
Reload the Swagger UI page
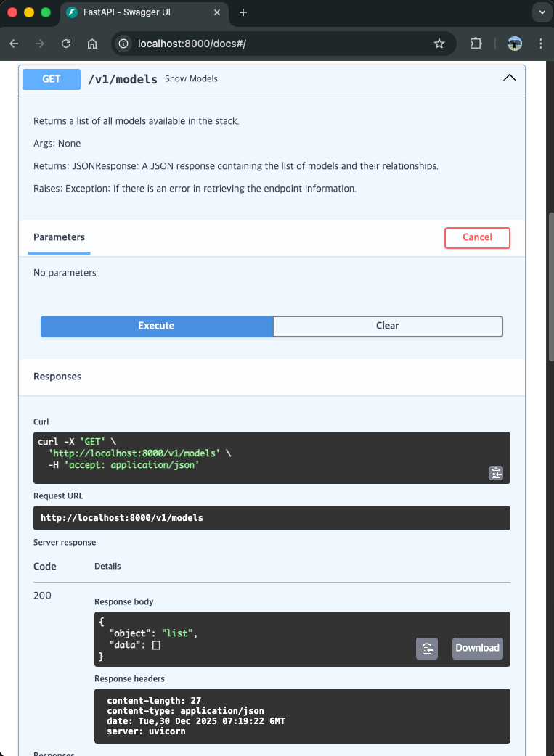pyautogui.click(x=66, y=44)
